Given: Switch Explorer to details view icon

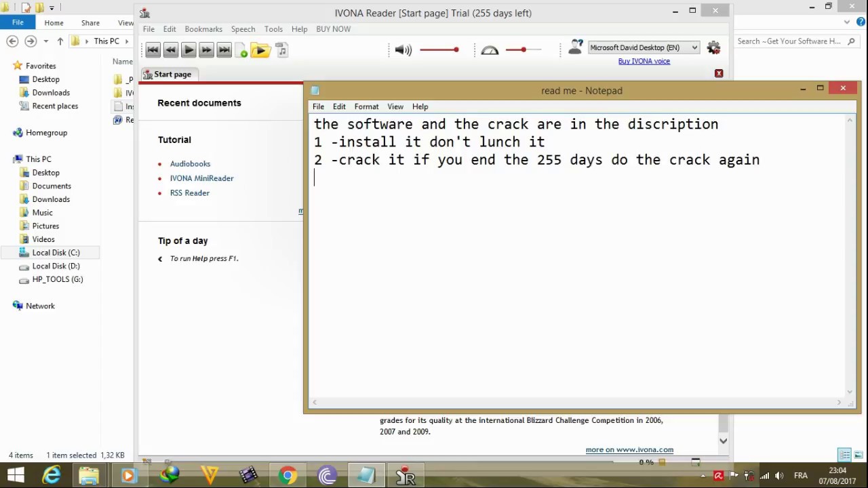Looking at the screenshot, I should [x=845, y=455].
